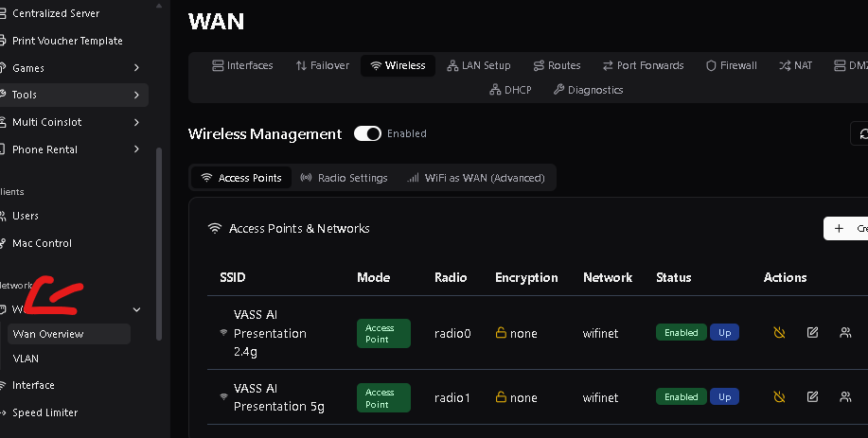
Task: Open the Firewall tab
Action: tap(732, 65)
